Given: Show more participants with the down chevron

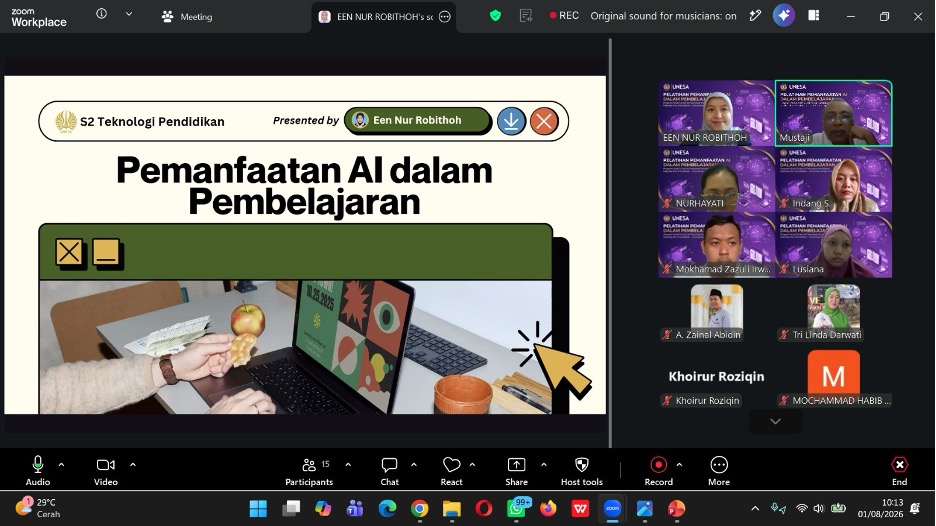Looking at the screenshot, I should (x=775, y=422).
